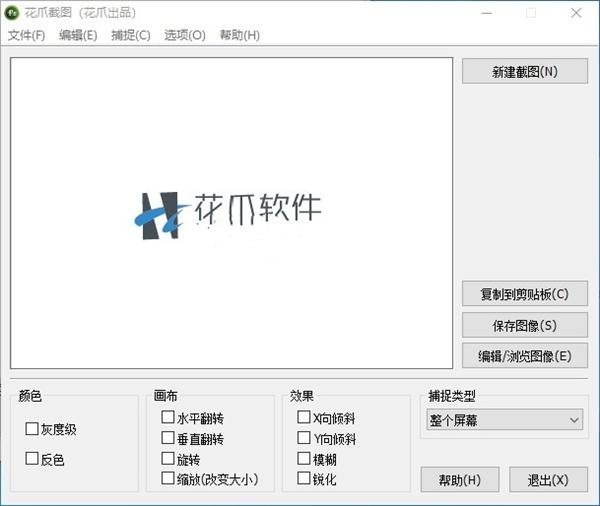
Task: Open the 编辑(E) menu
Action: click(x=78, y=35)
